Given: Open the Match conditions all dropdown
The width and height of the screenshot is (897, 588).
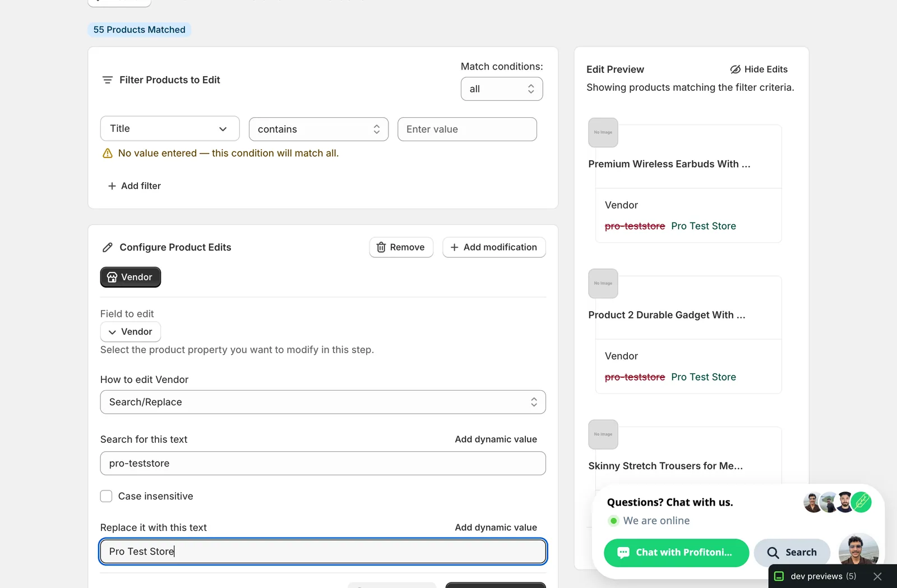Looking at the screenshot, I should (502, 89).
